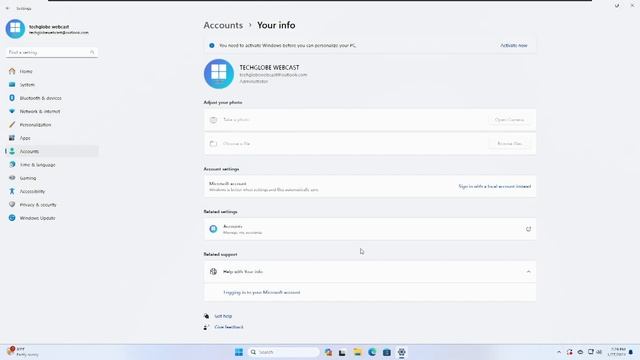
Task: Open Accessibility settings
Action: 52,191
